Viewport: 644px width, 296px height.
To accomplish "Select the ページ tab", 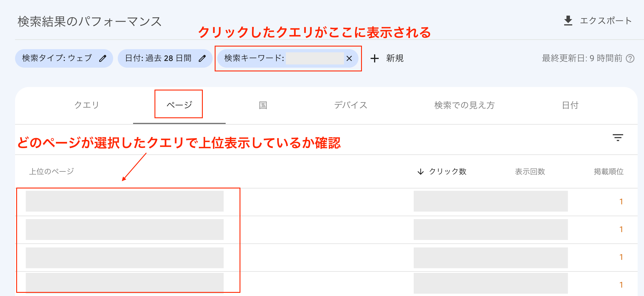I will point(179,105).
